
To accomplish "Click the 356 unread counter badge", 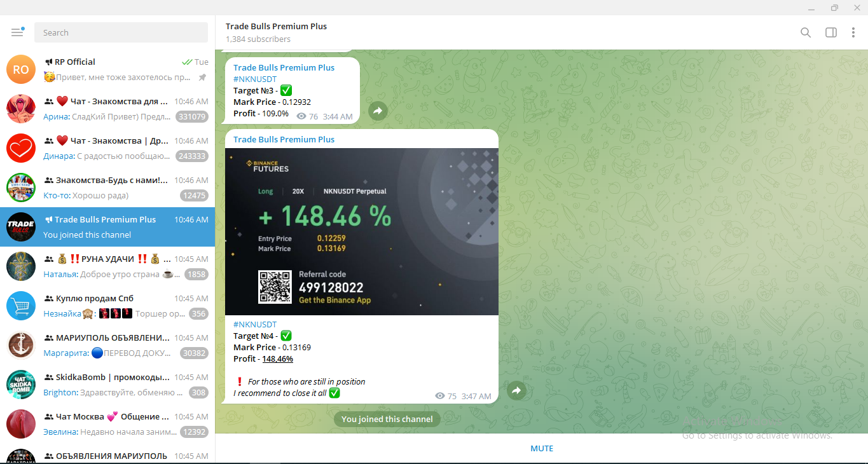I will coord(198,314).
